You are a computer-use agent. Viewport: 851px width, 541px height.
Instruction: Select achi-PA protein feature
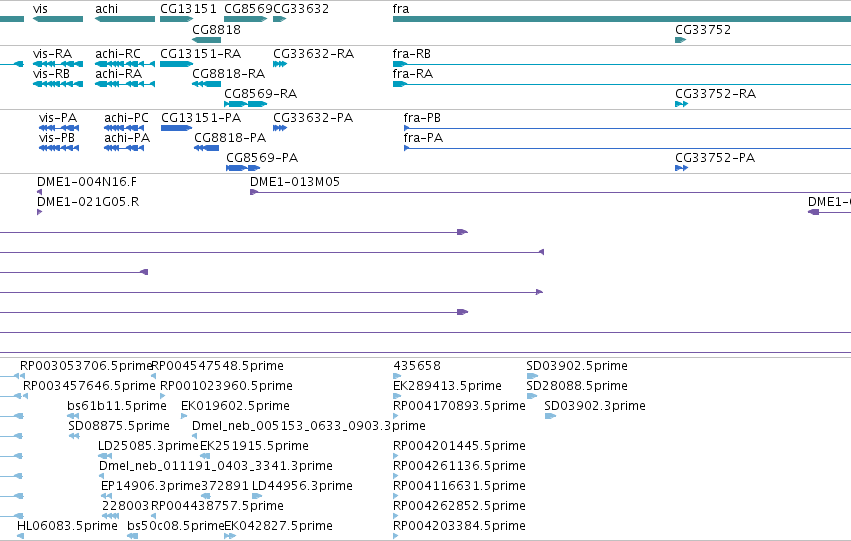(124, 148)
